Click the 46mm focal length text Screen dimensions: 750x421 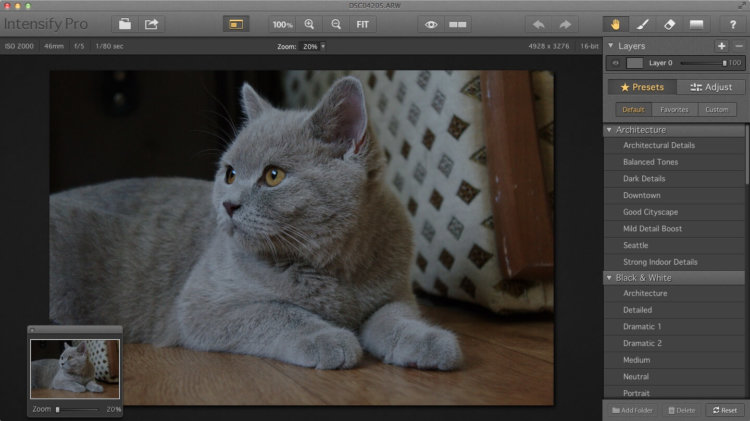pyautogui.click(x=54, y=46)
